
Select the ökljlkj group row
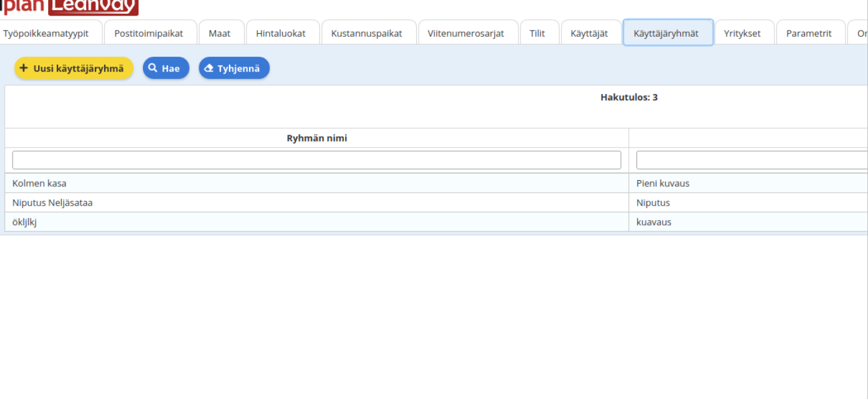(x=436, y=222)
